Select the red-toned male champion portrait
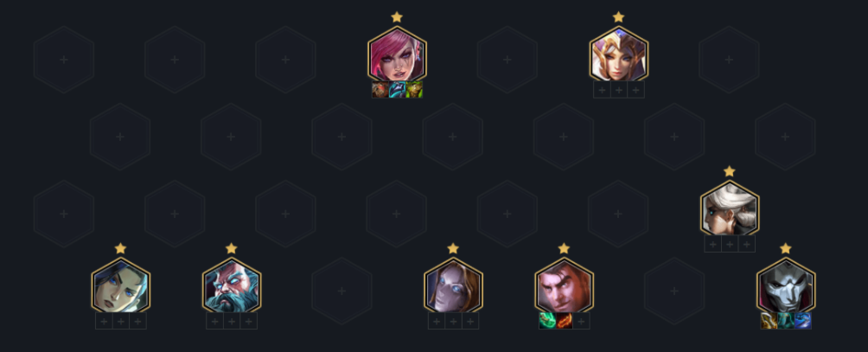868x352 pixels. (x=564, y=287)
